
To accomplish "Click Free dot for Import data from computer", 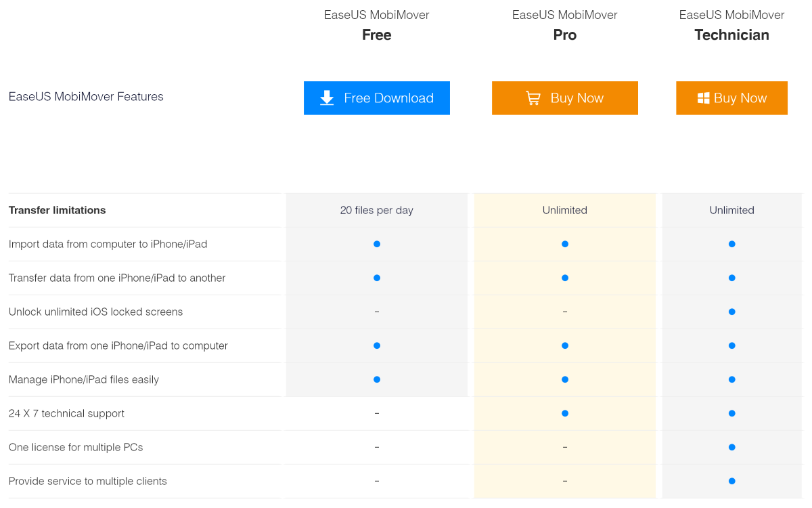I will tap(376, 244).
